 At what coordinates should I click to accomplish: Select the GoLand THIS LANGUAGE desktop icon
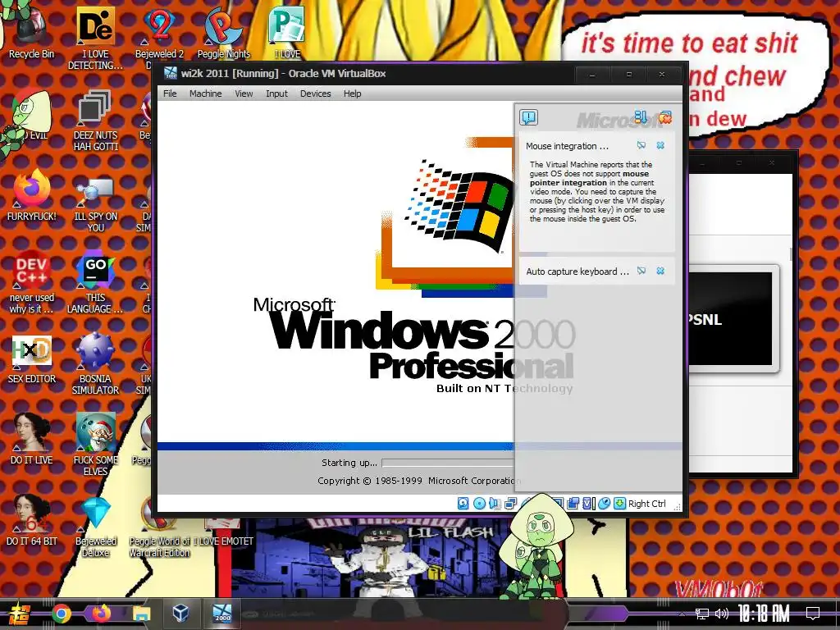click(x=95, y=283)
